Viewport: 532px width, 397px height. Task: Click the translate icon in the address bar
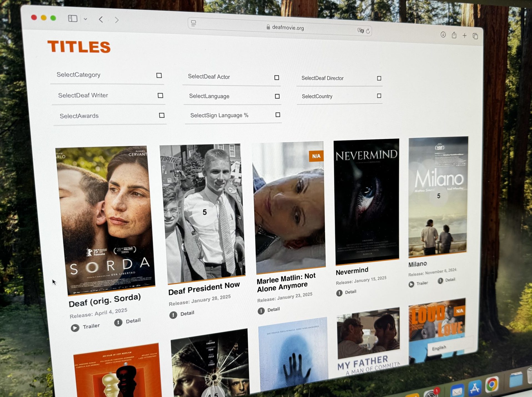tap(360, 30)
